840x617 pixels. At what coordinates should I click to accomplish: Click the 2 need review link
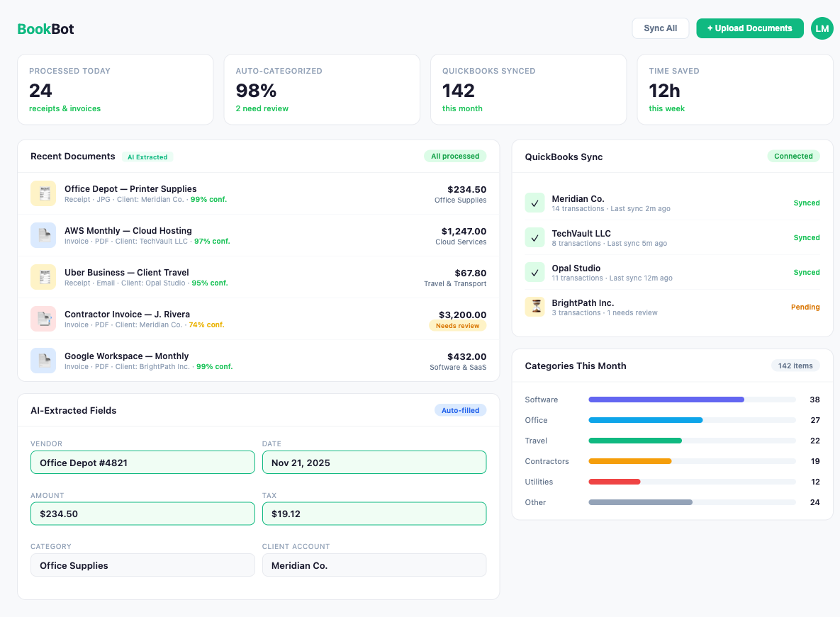pyautogui.click(x=262, y=108)
